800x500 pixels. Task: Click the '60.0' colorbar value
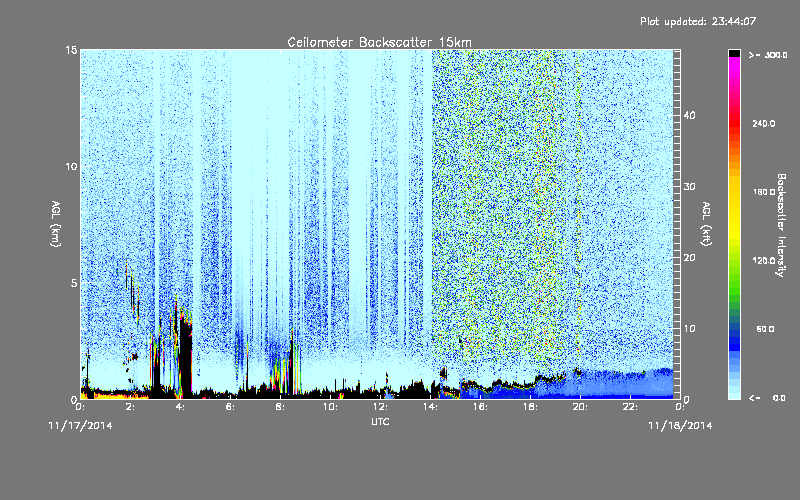765,329
